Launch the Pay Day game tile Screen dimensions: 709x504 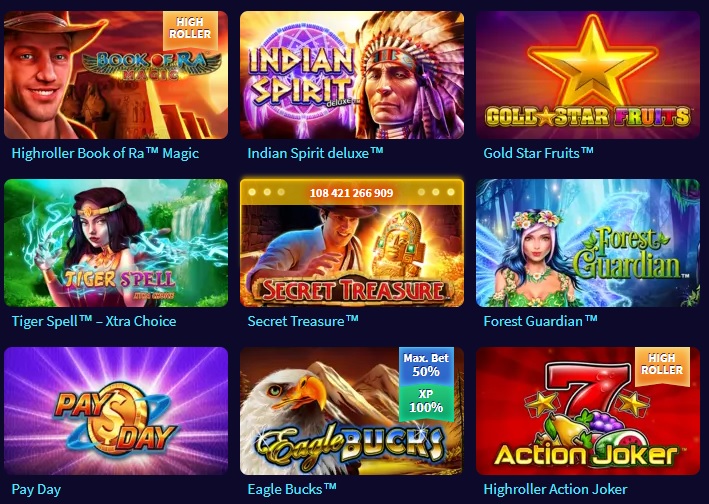point(116,411)
